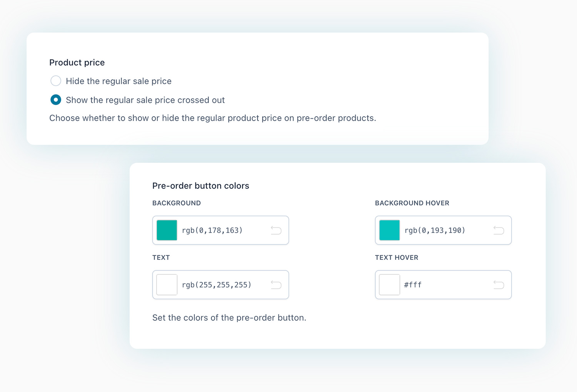The image size is (577, 392).
Task: Click the TEXT HOVER field label
Action: [397, 257]
